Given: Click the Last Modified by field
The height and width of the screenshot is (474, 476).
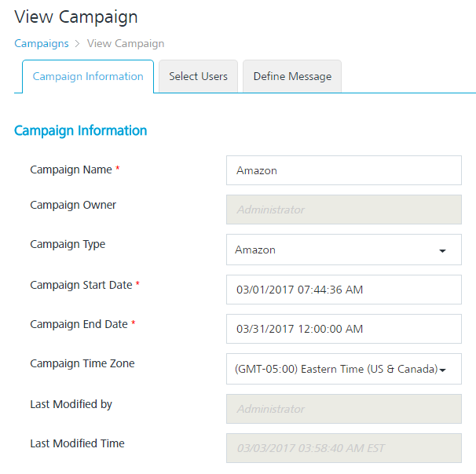Looking at the screenshot, I should click(343, 409).
